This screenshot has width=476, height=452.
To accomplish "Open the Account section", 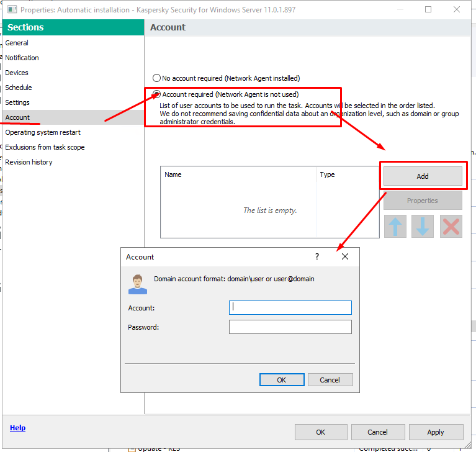I will tap(73, 117).
